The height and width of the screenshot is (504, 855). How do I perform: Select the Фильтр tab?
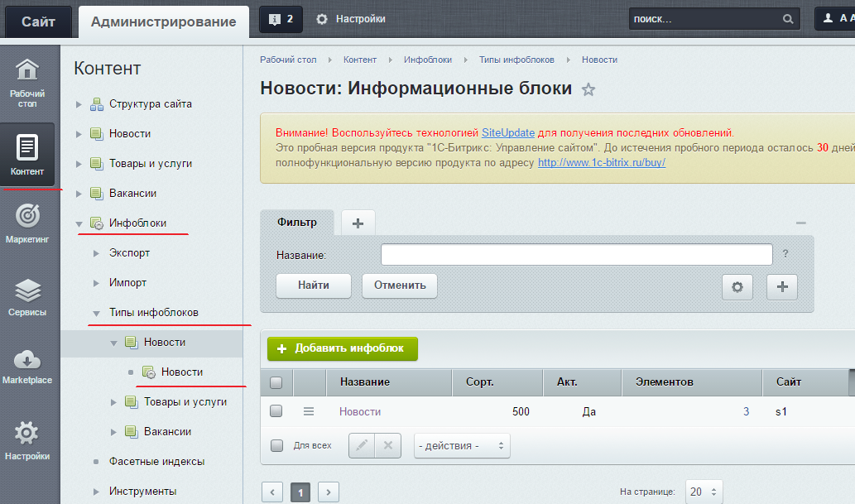[x=297, y=223]
